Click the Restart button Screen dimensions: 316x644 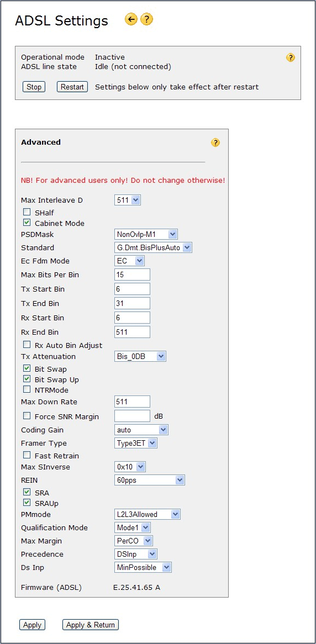[x=72, y=87]
